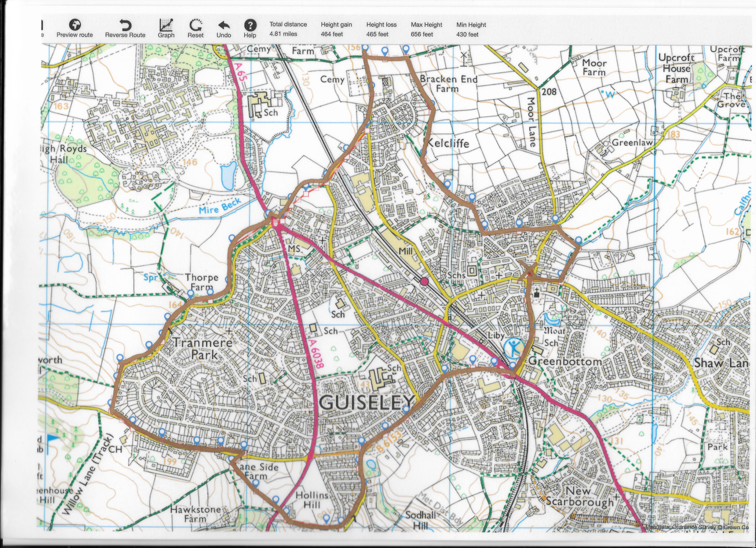
Task: Open the elevation Graph
Action: 166,25
